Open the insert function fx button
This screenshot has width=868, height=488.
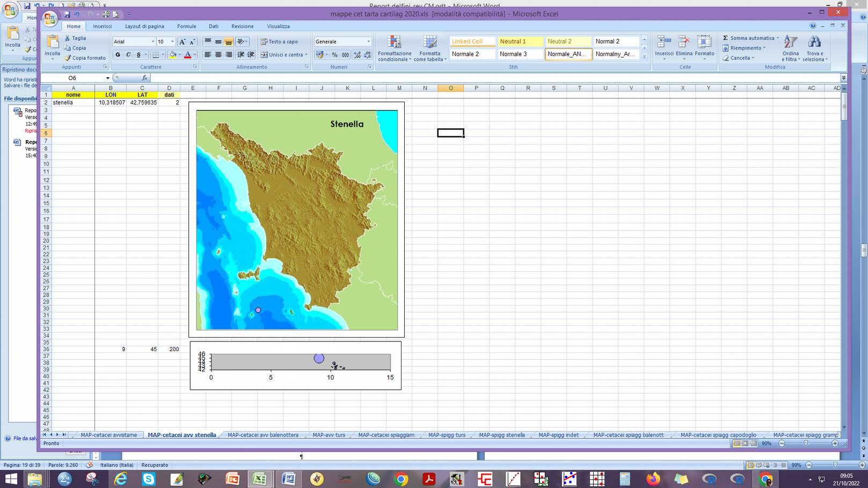point(144,78)
